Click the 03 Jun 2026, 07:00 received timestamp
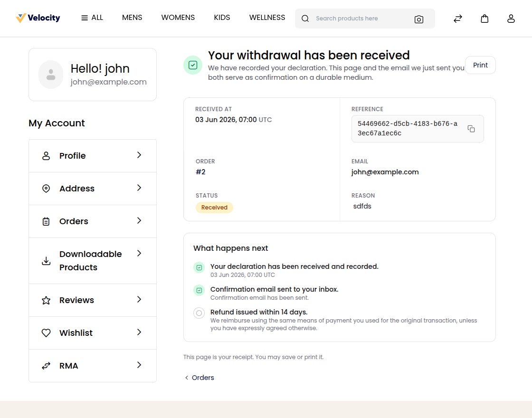The width and height of the screenshot is (532, 418). click(233, 120)
